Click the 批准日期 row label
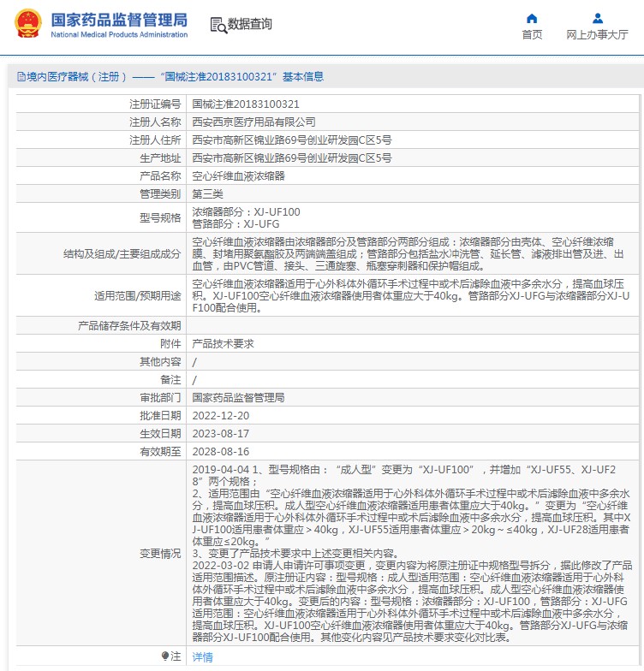Image resolution: width=644 pixels, height=671 pixels. (160, 416)
